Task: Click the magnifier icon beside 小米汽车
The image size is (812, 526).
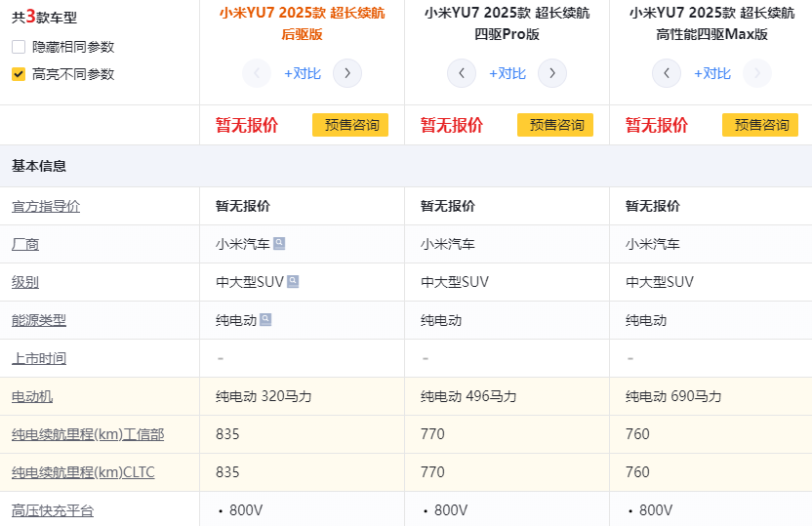Action: click(x=279, y=243)
